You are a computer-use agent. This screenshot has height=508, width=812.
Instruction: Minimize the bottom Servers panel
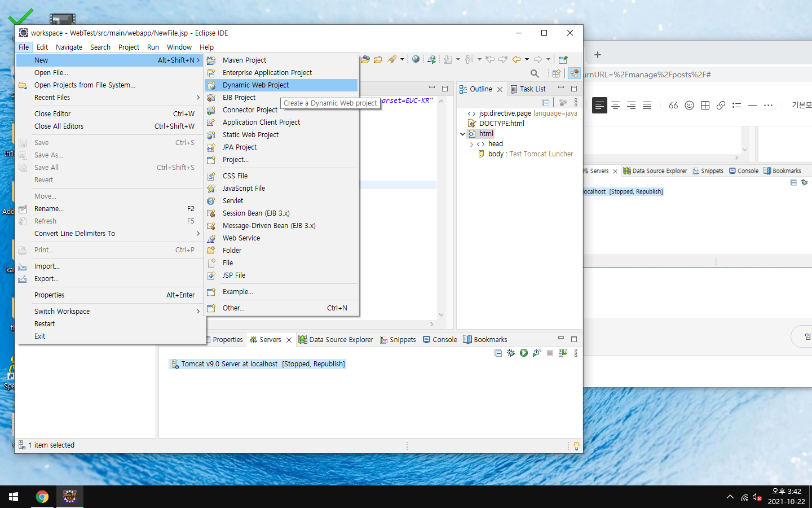click(561, 339)
